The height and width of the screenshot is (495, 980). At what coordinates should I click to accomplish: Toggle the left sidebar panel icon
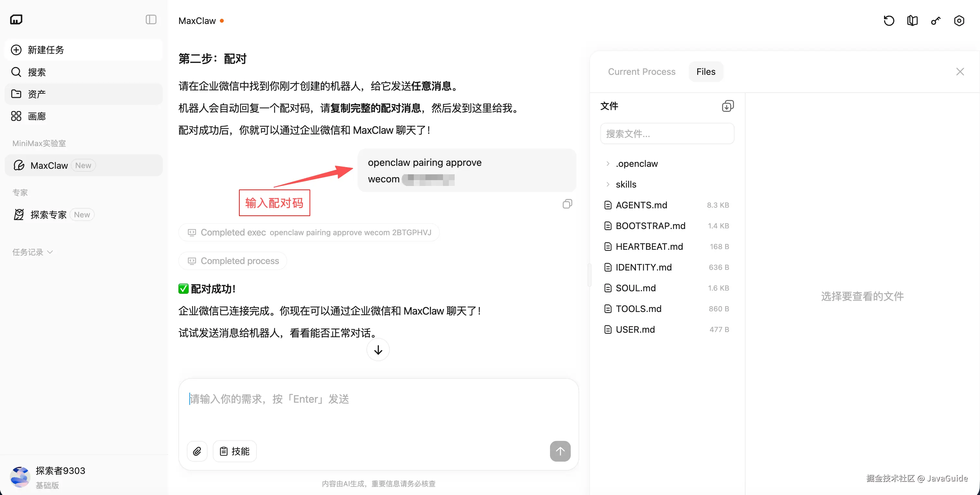click(x=151, y=19)
